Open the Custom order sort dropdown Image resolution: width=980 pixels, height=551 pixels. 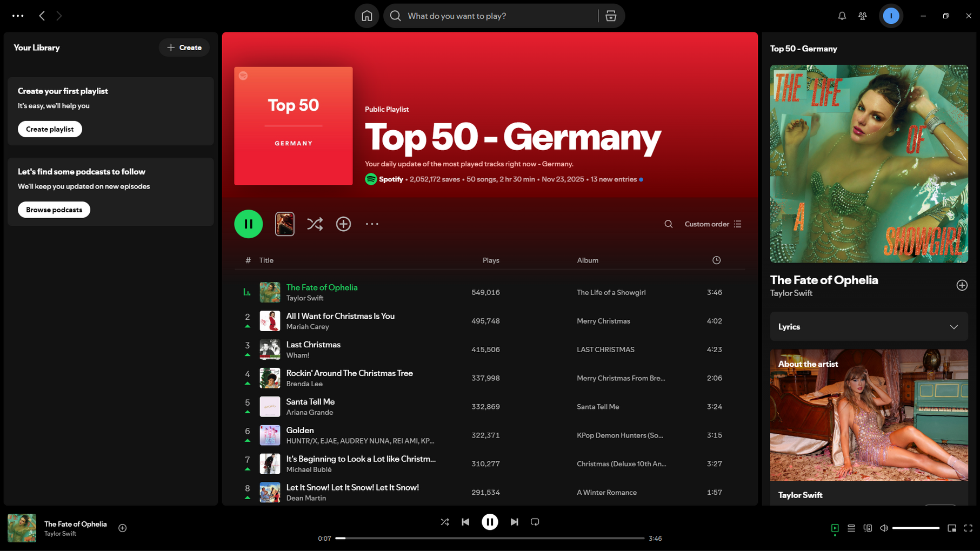[x=713, y=224]
